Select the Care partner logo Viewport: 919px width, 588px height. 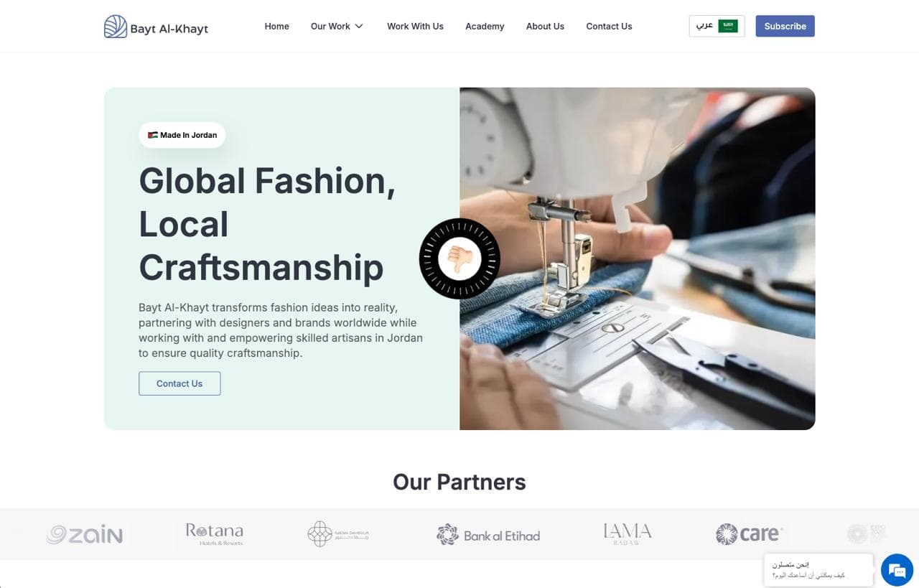[749, 534]
